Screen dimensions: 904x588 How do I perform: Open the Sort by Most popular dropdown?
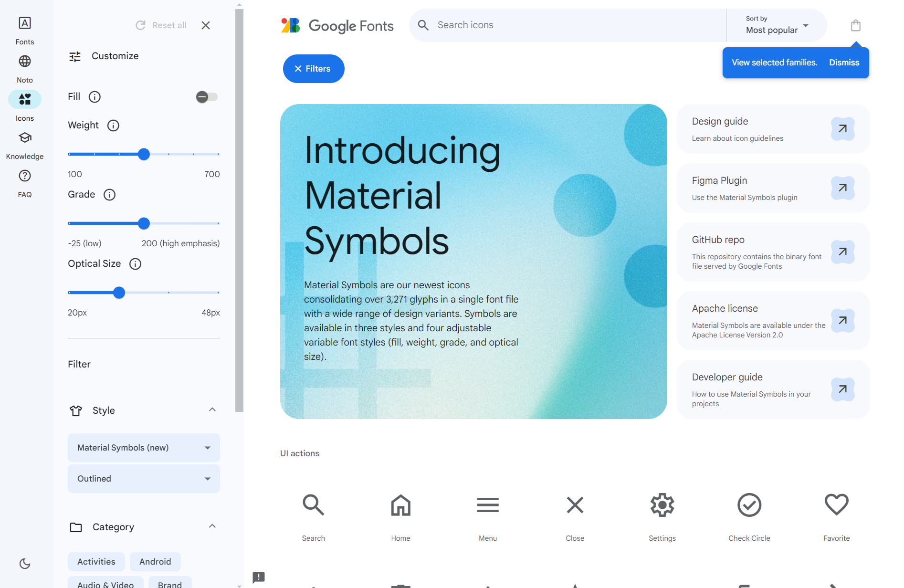pyautogui.click(x=777, y=25)
